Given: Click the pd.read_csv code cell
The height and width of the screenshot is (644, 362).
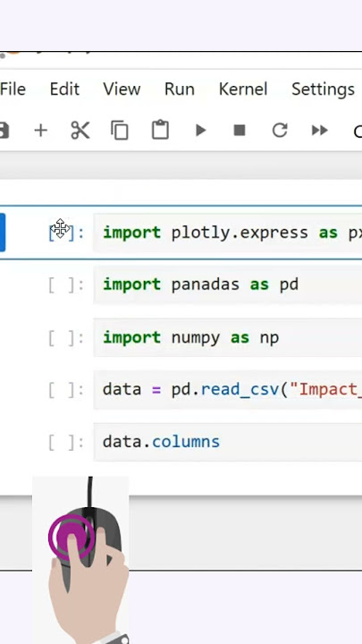Looking at the screenshot, I should 227,390.
